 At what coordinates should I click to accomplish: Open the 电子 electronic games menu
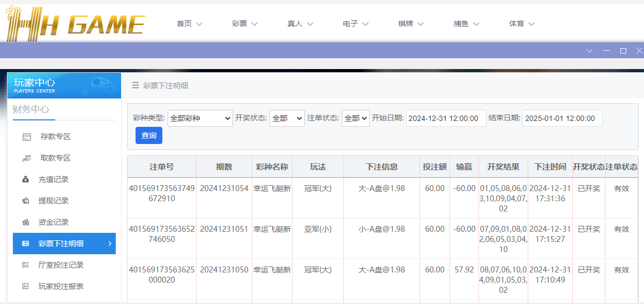point(356,24)
